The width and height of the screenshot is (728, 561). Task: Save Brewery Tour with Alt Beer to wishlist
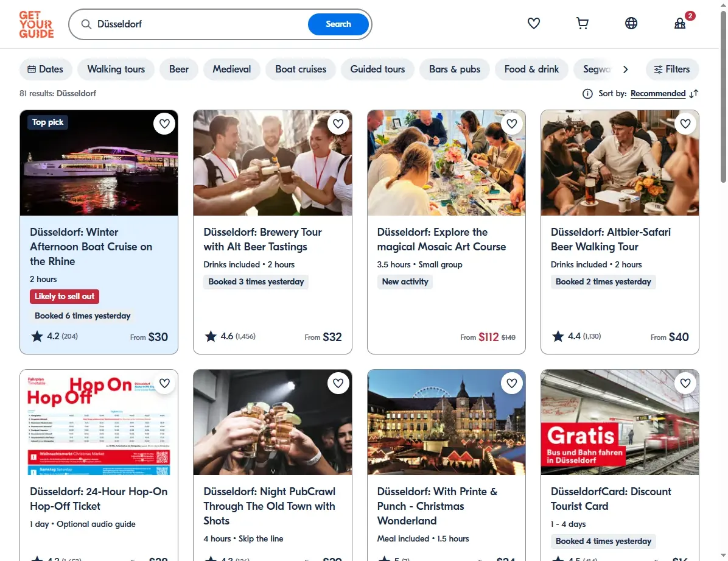click(338, 124)
